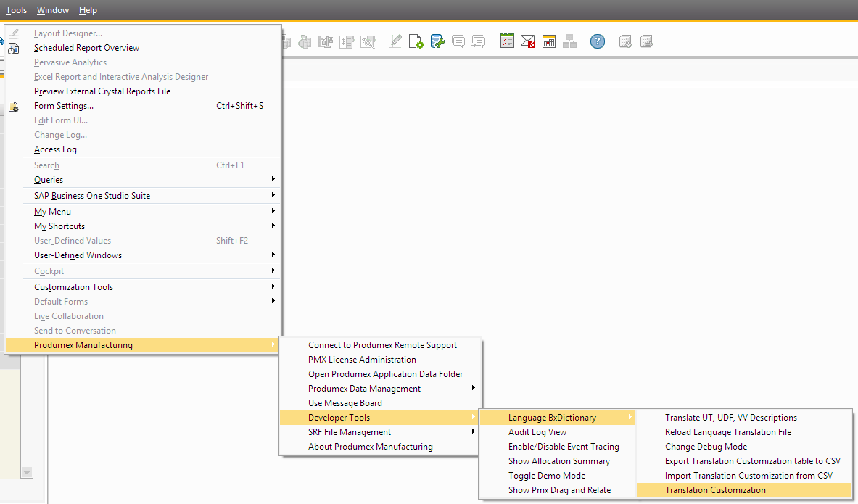Select Change Debug Mode option
Screen dimensions: 858x504
(x=706, y=447)
